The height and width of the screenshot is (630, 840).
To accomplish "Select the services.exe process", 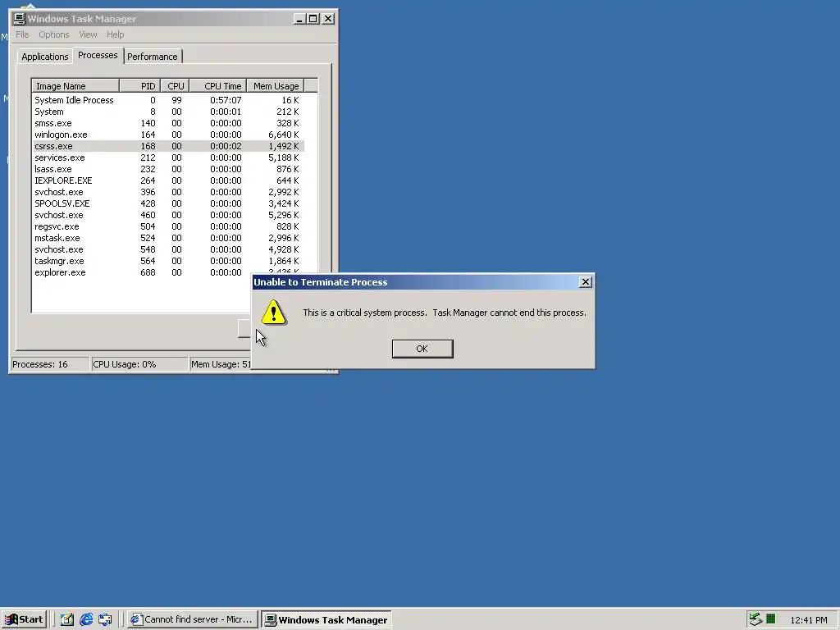I will click(167, 157).
